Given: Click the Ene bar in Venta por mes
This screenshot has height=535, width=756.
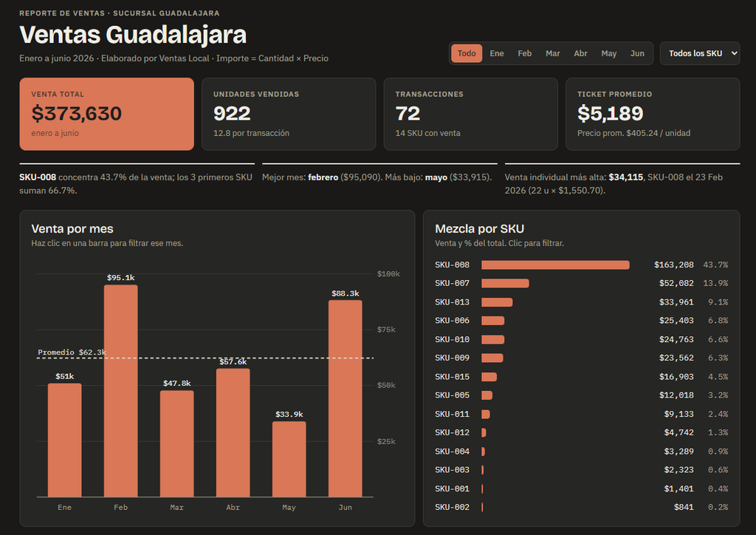Looking at the screenshot, I should 65,440.
